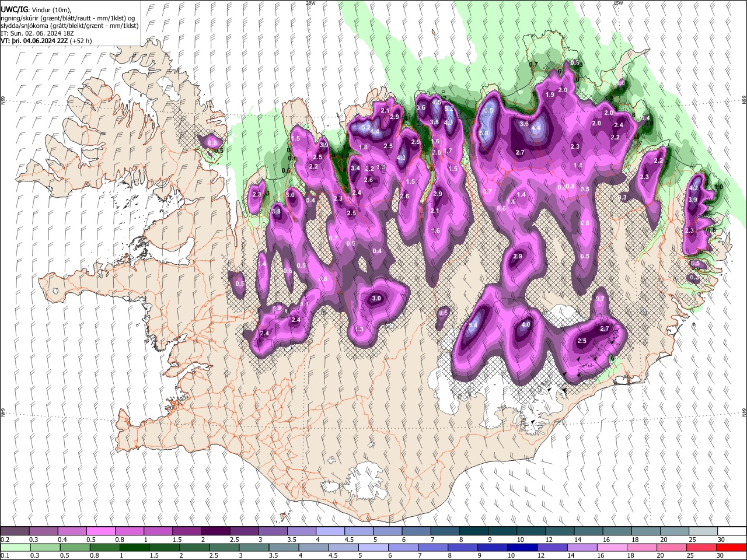The width and height of the screenshot is (747, 560).
Task: Select the light lavender 4–4.5 swatch in top legend row
Action: (x=330, y=531)
